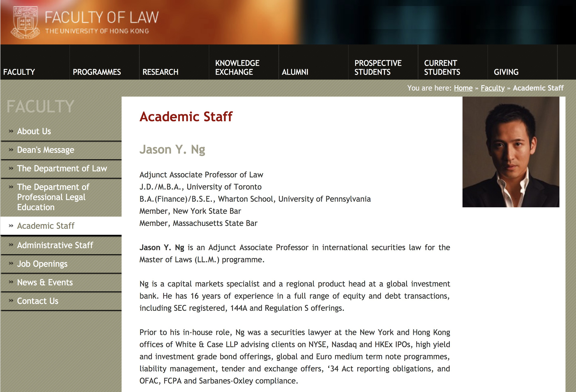Open Department of Professional Legal Education
This screenshot has width=576, height=392.
[x=53, y=197]
